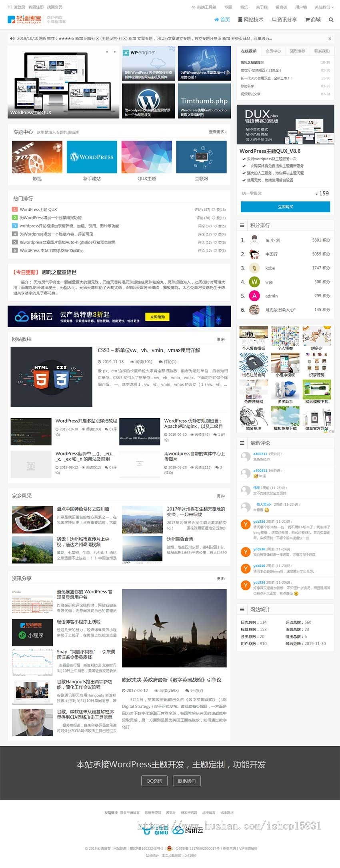Image resolution: width=340 pixels, height=868 pixels.
Task: Click 我要注册 link at top left
Action: pos(36,7)
